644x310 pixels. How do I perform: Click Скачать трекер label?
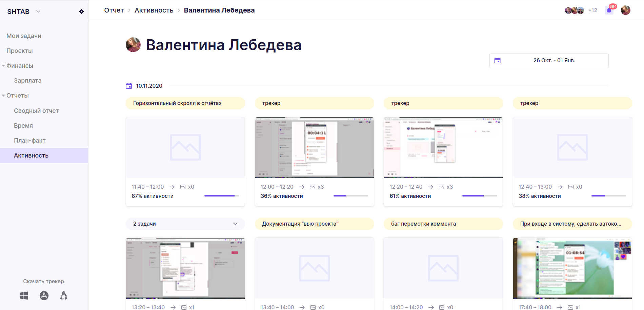[x=43, y=282]
